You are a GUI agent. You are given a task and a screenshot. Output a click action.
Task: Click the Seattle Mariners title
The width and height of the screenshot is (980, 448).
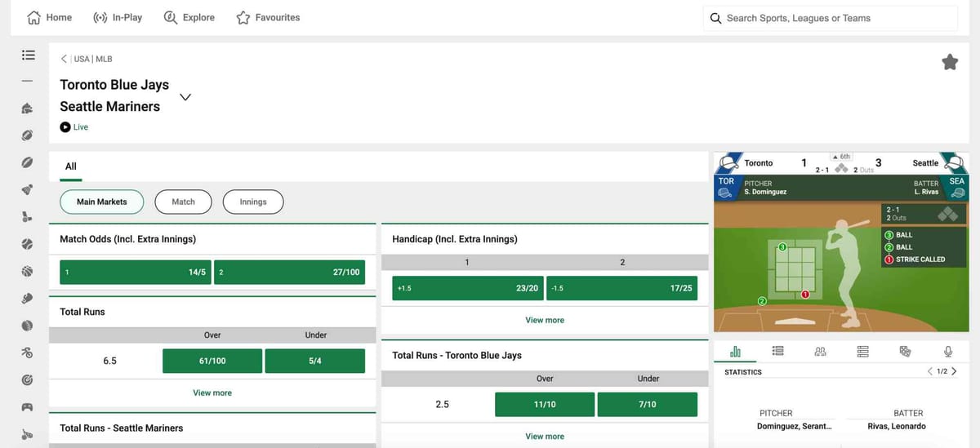[x=110, y=107]
